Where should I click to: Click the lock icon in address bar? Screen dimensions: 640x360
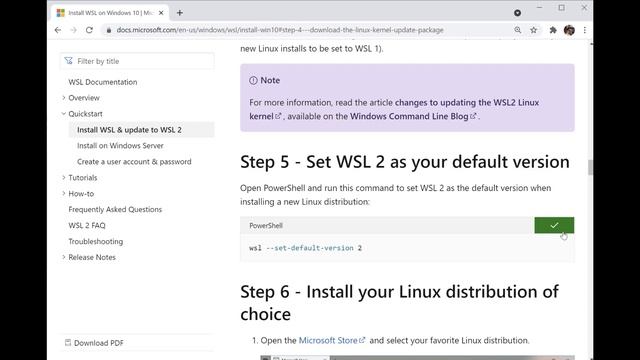pos(109,30)
